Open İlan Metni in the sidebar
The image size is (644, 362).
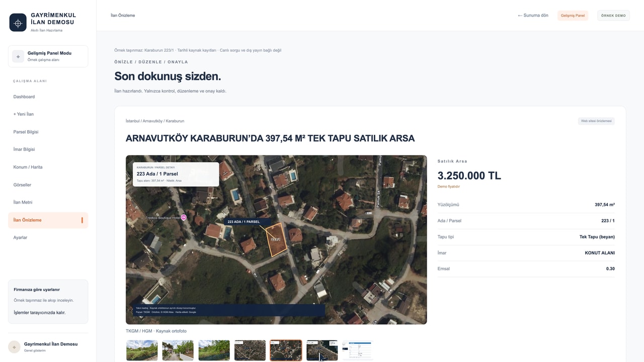tap(48, 202)
